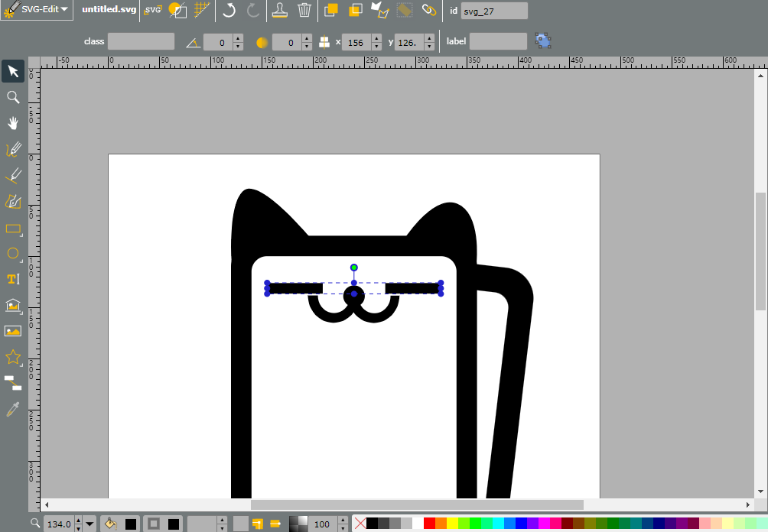Screen dimensions: 768x532
Task: Open the stroke color picker swatch
Action: click(x=174, y=524)
